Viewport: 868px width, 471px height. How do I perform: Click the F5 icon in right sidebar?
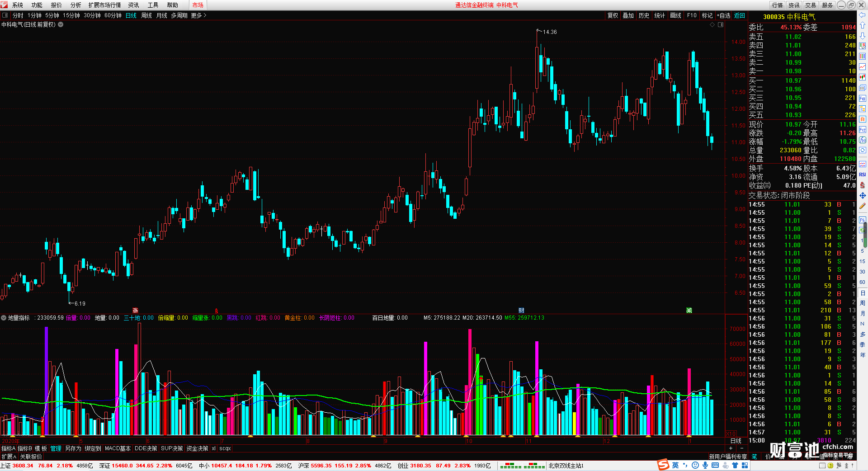[863, 220]
